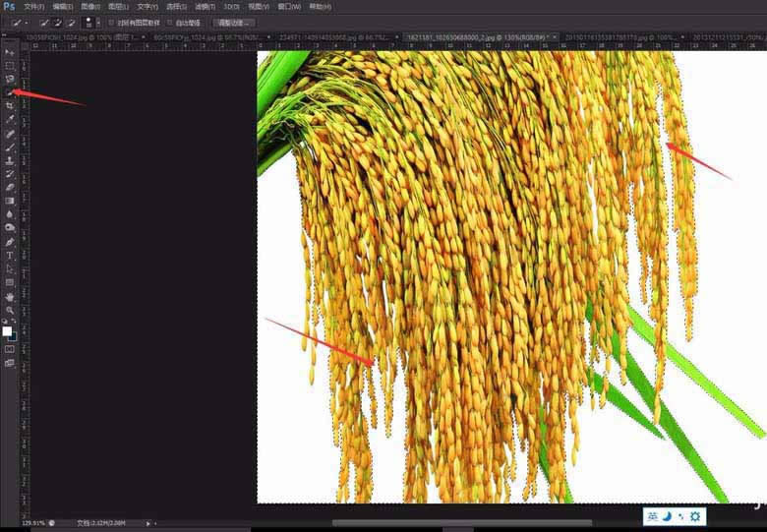Select the Clone Stamp tool
Screen dimensions: 767x532
coord(9,160)
